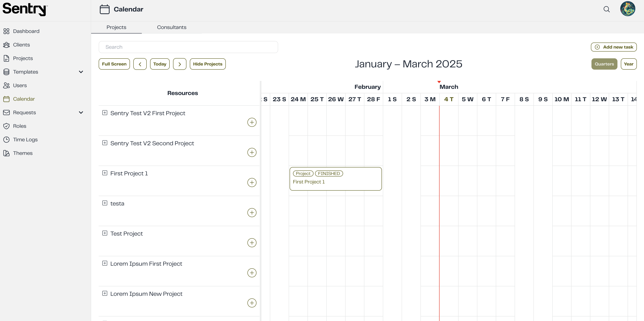Focus the Search input field
Image resolution: width=644 pixels, height=321 pixels.
(x=188, y=47)
